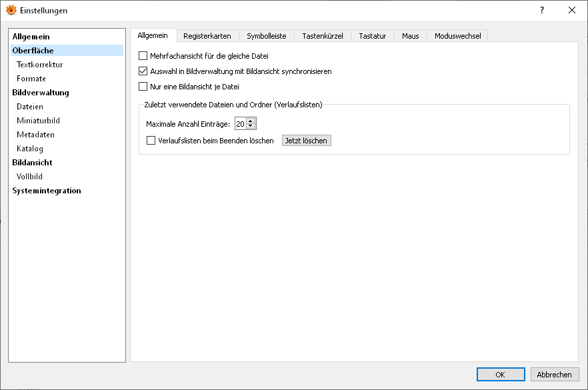Close the Einstellungen dialog
Viewport: 588px width, 390px height.
[x=572, y=10]
